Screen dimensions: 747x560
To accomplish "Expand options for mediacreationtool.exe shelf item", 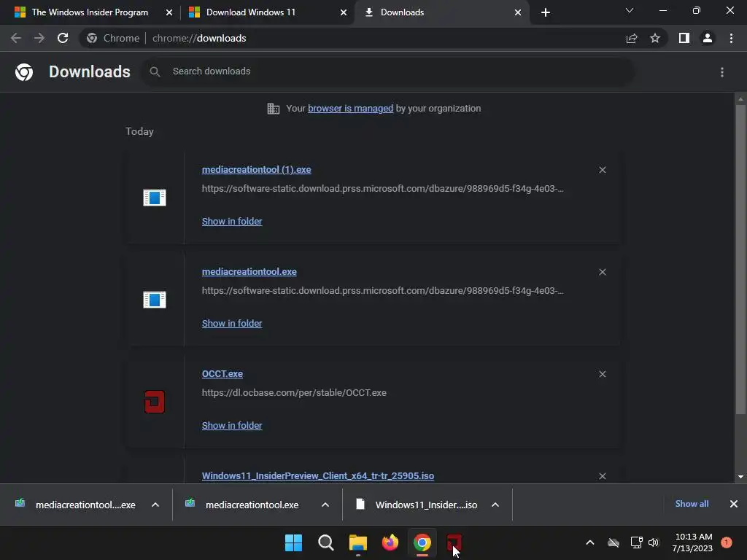I will tap(325, 505).
